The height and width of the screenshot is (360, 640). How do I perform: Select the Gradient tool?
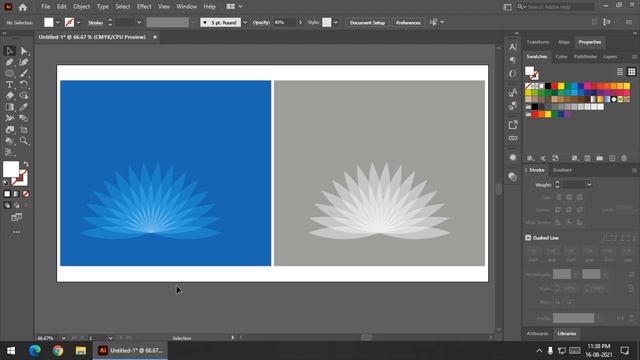[x=9, y=107]
